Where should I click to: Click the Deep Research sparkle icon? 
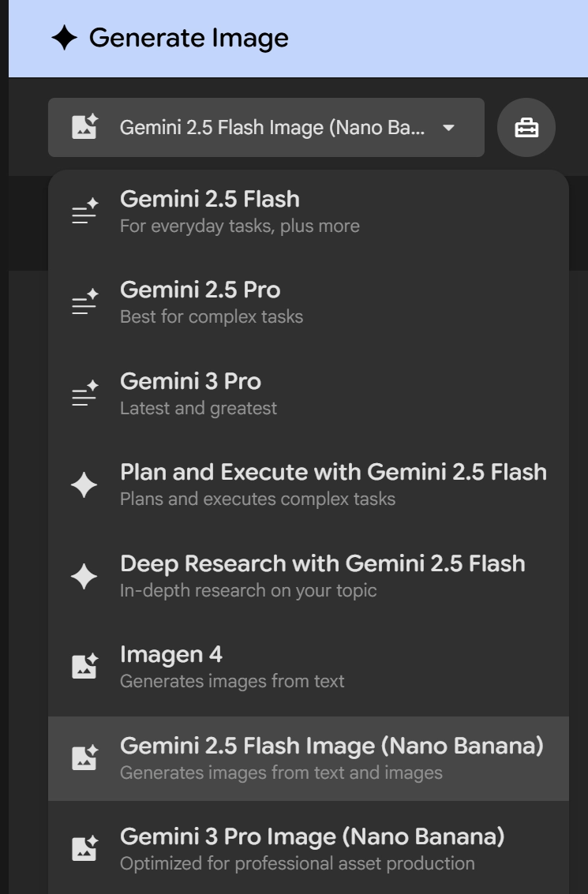point(84,577)
